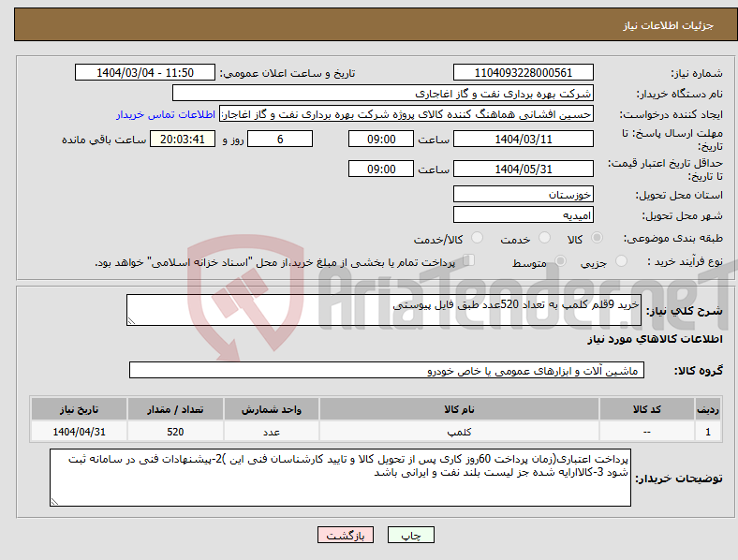Image resolution: width=738 pixels, height=560 pixels.
Task: Click the جزئیات اطلاعات نیاز header title
Action: coord(669,25)
